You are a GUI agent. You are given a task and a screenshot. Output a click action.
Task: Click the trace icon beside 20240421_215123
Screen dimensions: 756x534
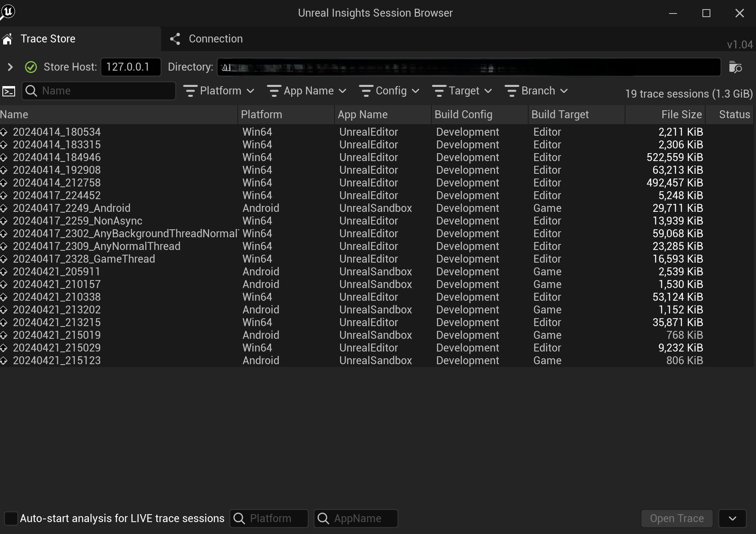coord(4,361)
